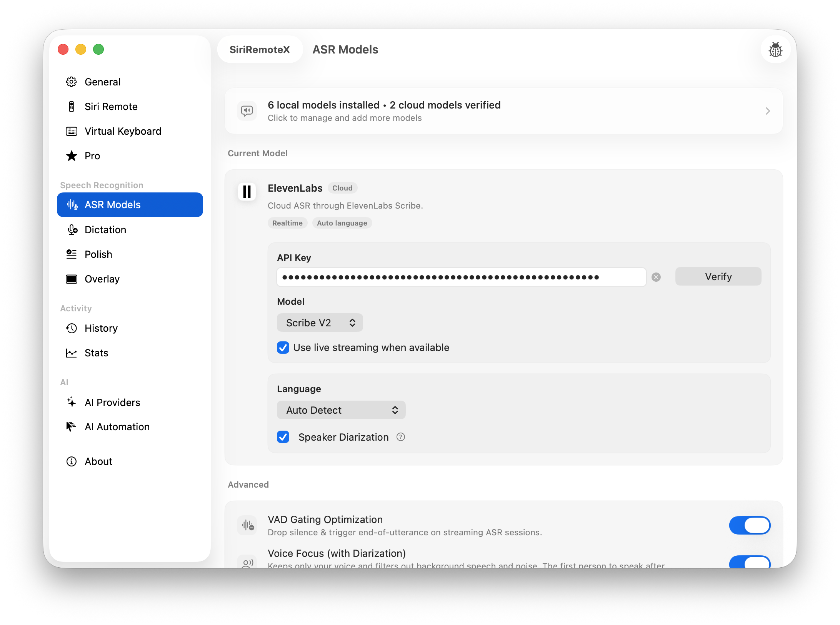Open AI Providers page
This screenshot has height=625, width=840.
pos(130,402)
